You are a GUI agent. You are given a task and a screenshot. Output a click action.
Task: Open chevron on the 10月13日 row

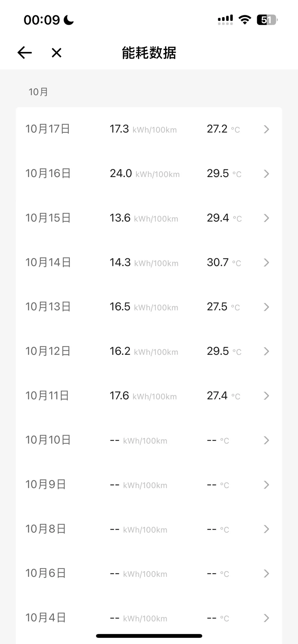267,307
